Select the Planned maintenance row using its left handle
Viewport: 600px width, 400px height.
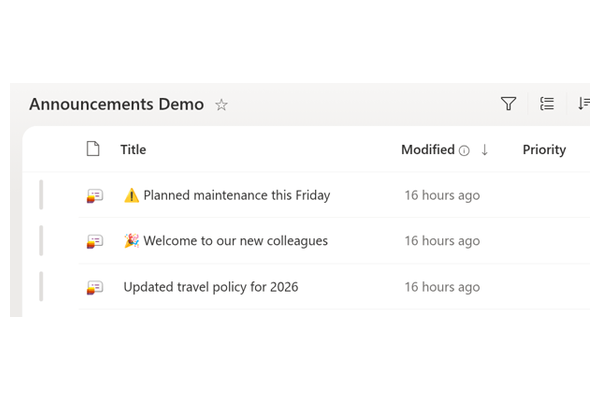[x=41, y=195]
